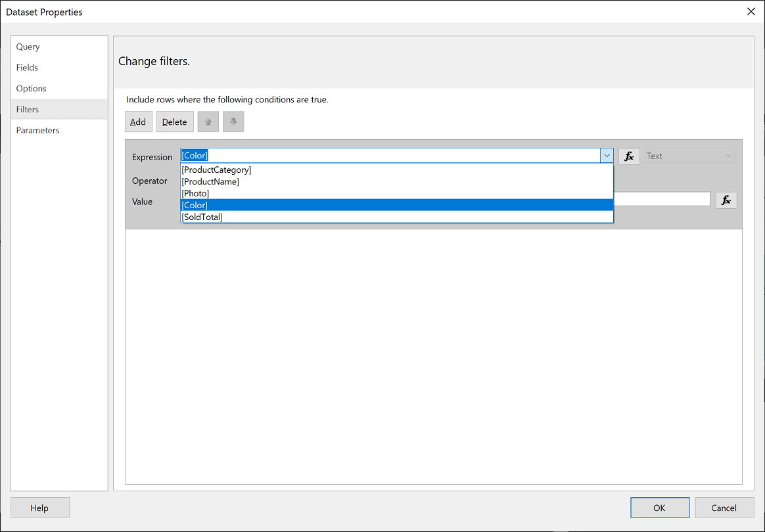Viewport: 765px width, 532px height.
Task: Close the Dataset Properties dialog
Action: 751,11
